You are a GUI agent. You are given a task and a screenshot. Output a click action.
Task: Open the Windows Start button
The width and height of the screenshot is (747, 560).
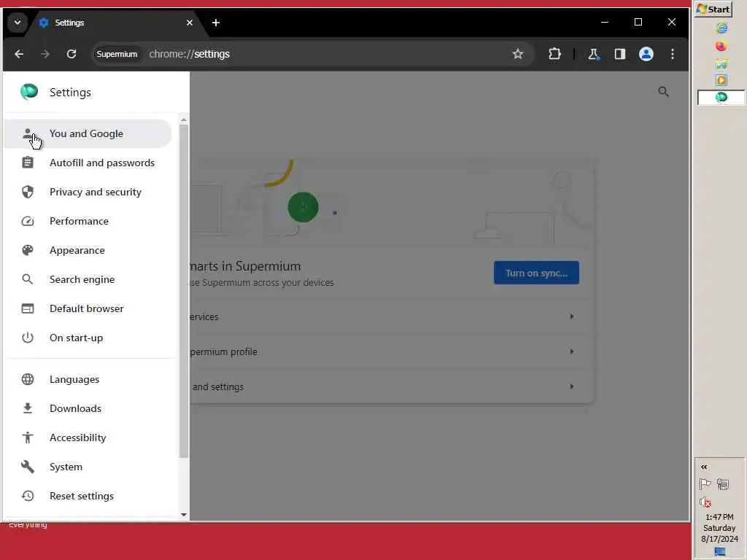[713, 9]
